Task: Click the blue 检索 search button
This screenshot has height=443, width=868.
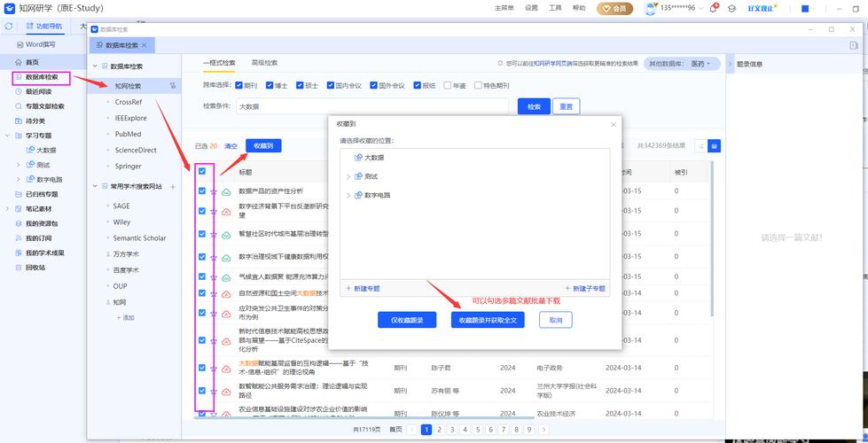Action: pos(534,106)
